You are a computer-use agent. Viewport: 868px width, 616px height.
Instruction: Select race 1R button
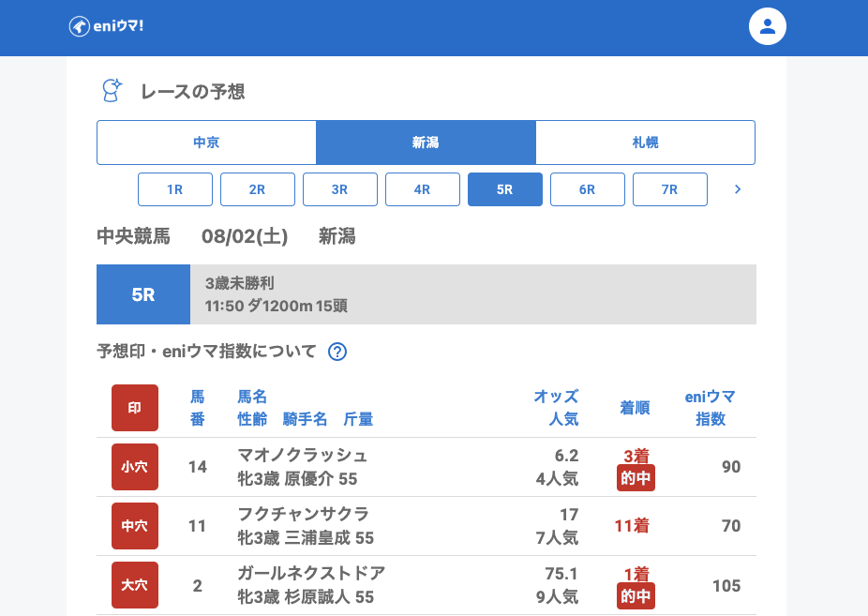point(175,189)
